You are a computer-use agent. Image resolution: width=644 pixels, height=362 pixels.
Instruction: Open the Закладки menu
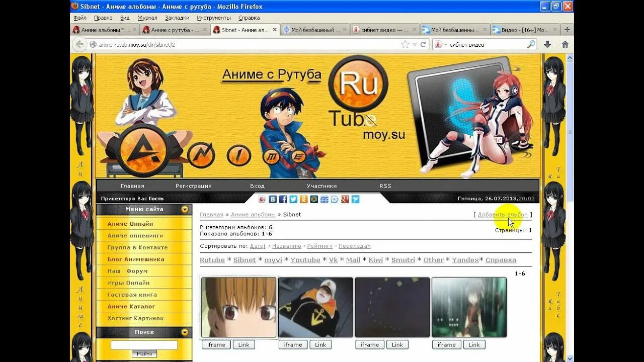pos(177,18)
